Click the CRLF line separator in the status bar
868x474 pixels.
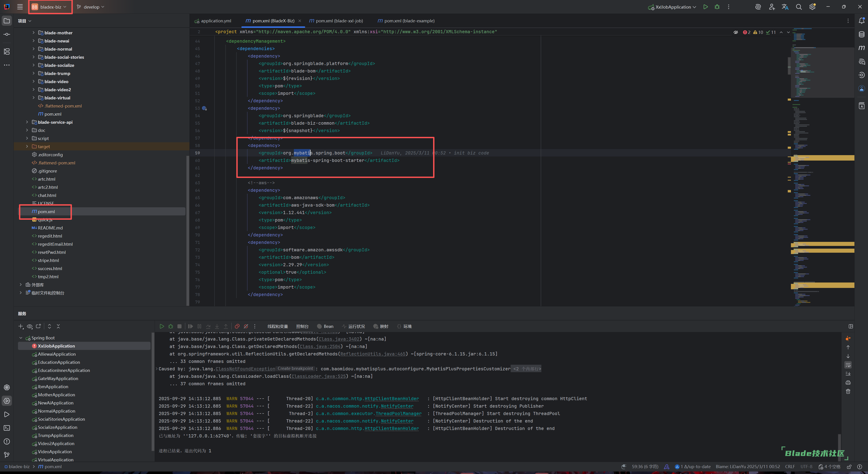pos(790,467)
